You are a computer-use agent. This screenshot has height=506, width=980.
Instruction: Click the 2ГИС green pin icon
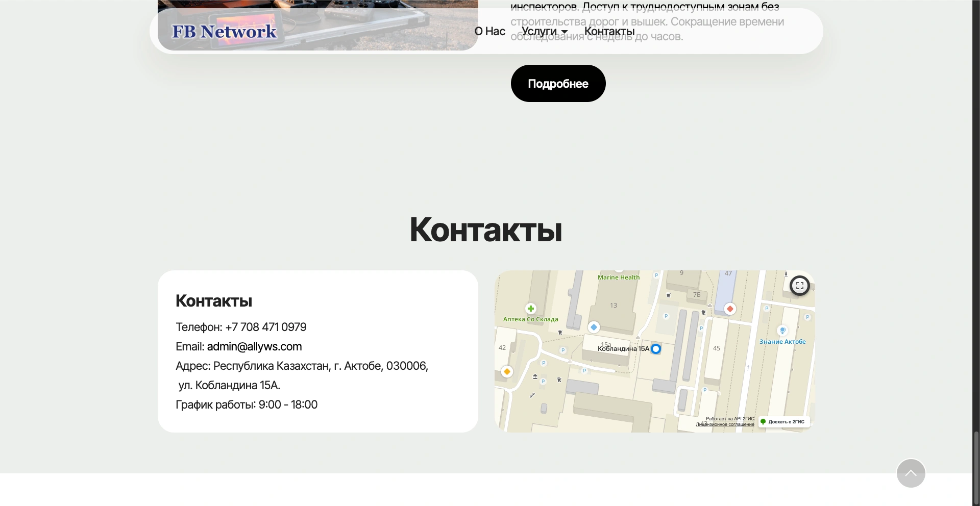[763, 422]
